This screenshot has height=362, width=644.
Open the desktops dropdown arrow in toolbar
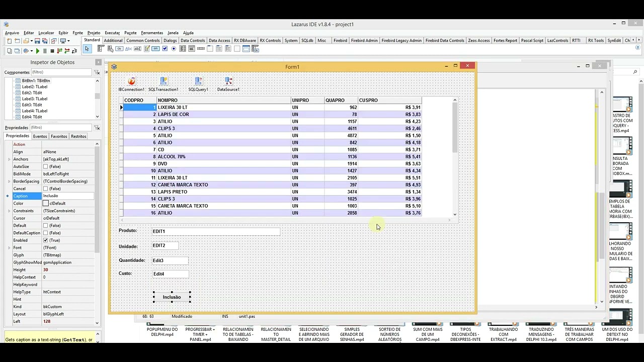[68, 41]
